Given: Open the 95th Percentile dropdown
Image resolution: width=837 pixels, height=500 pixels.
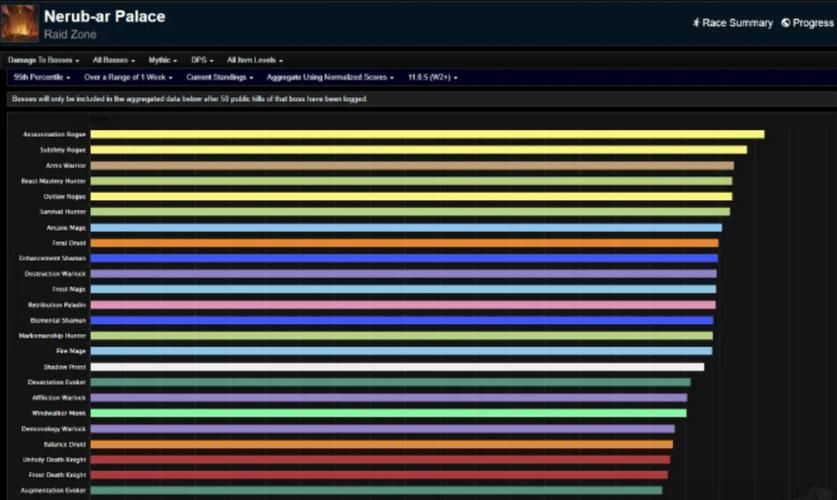Looking at the screenshot, I should pos(42,77).
